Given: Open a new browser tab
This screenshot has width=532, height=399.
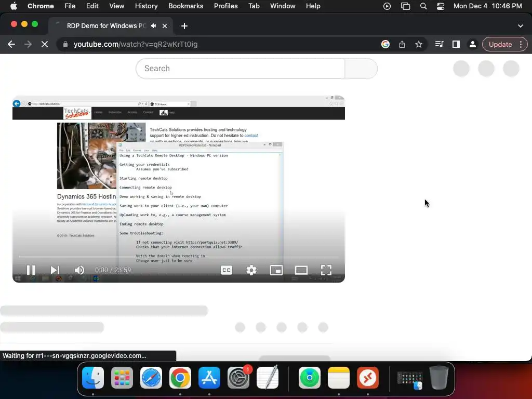Looking at the screenshot, I should pyautogui.click(x=184, y=26).
